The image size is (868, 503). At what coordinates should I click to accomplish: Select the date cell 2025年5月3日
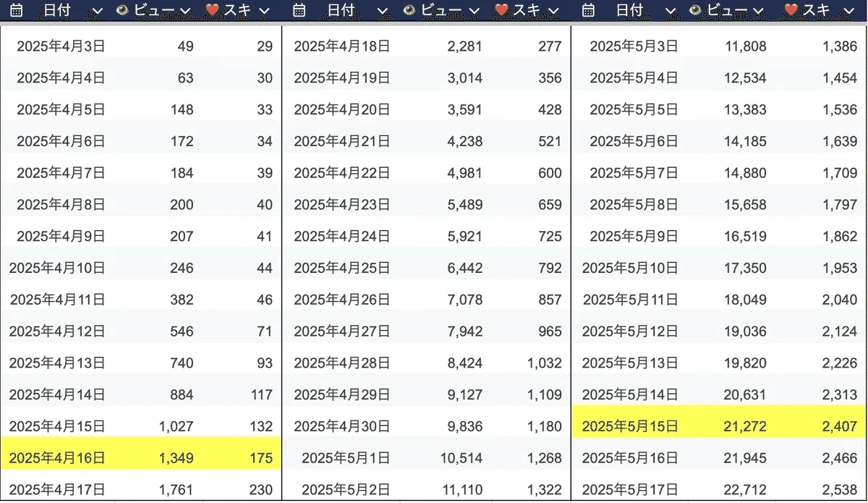click(x=634, y=46)
